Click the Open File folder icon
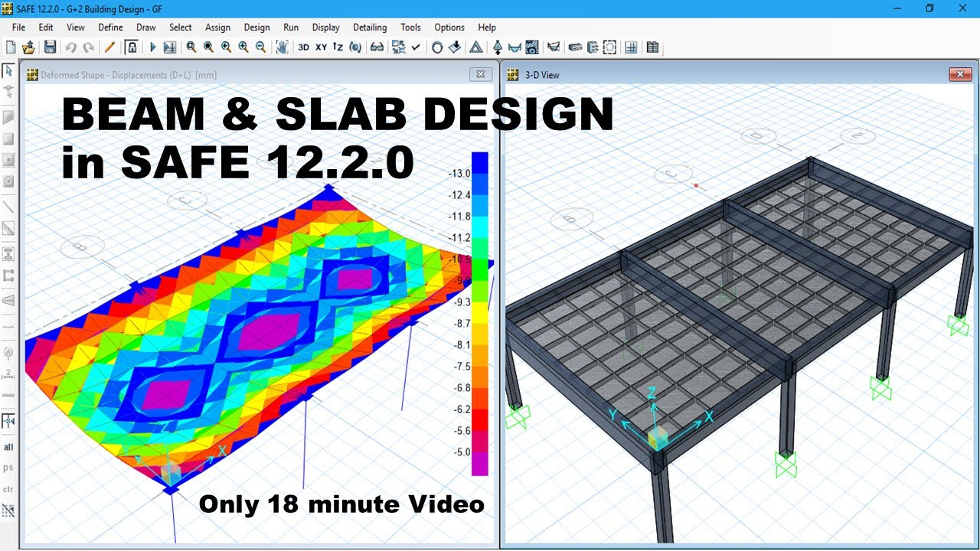980x551 pixels. click(x=28, y=47)
